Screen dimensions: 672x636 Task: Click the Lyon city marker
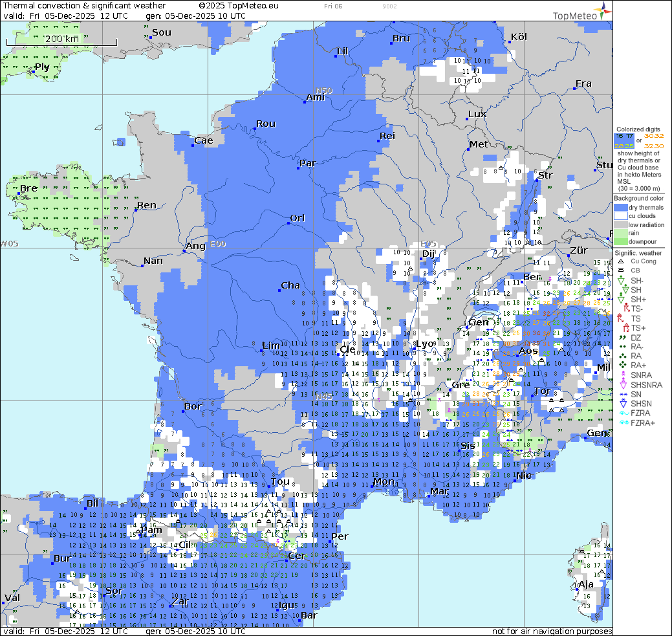coord(413,349)
